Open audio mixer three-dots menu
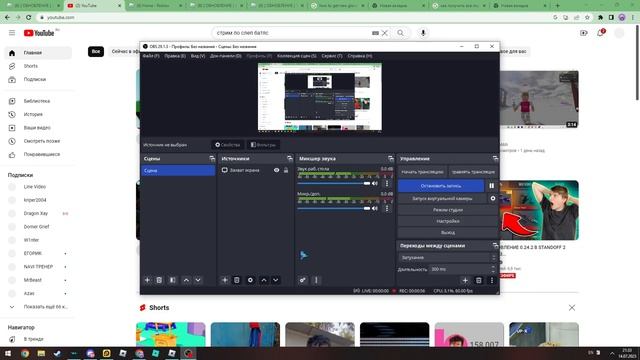Viewport: 640px width, 360px height. [x=316, y=280]
